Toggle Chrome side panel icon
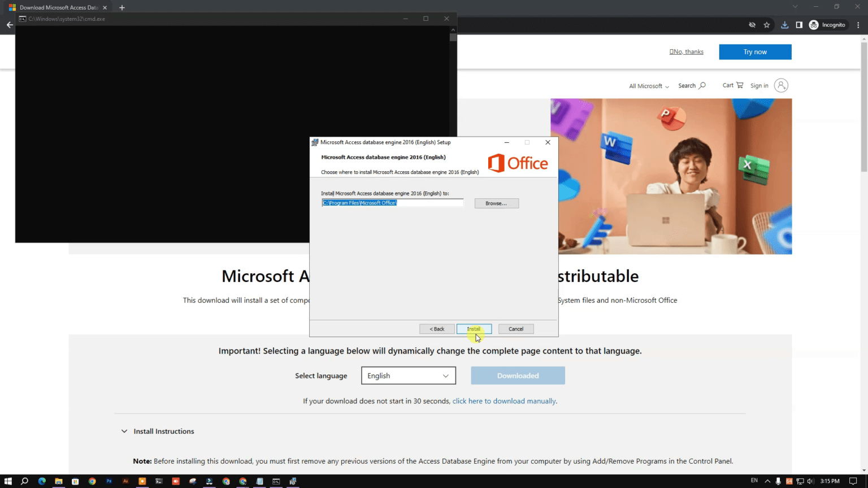The image size is (868, 488). pyautogui.click(x=799, y=25)
